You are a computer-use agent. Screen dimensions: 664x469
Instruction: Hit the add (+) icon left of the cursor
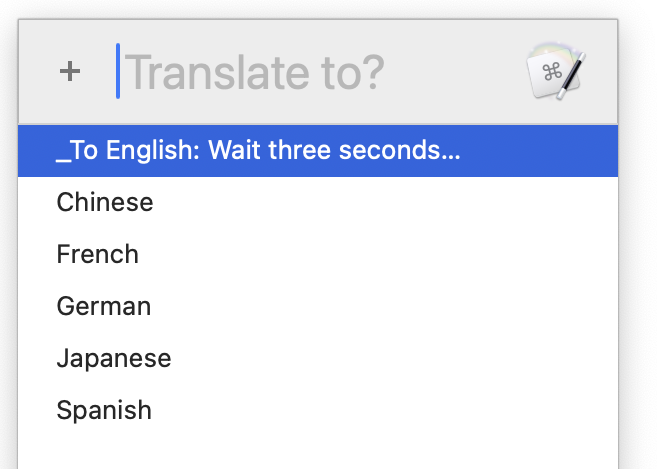tap(69, 72)
